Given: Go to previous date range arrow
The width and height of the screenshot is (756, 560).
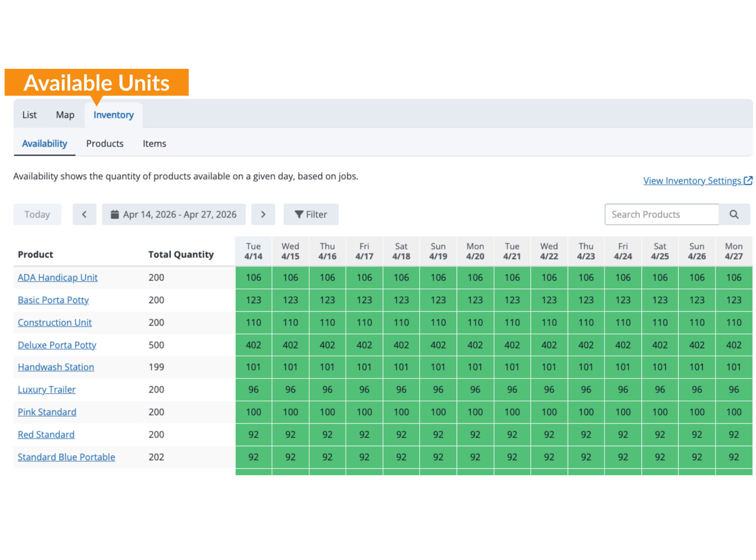Looking at the screenshot, I should point(84,214).
